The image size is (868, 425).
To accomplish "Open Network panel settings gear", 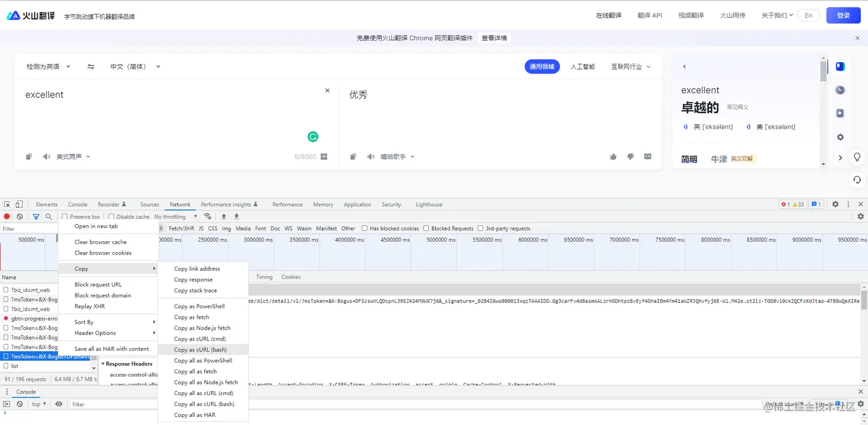I will (861, 217).
